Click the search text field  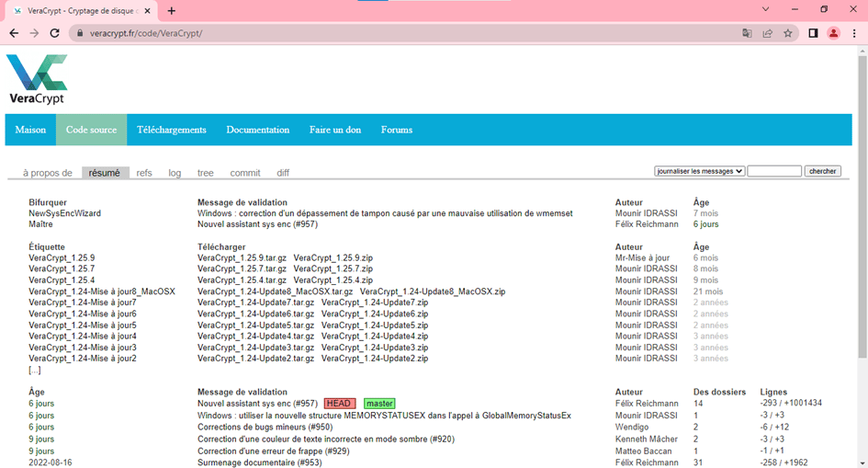[774, 171]
